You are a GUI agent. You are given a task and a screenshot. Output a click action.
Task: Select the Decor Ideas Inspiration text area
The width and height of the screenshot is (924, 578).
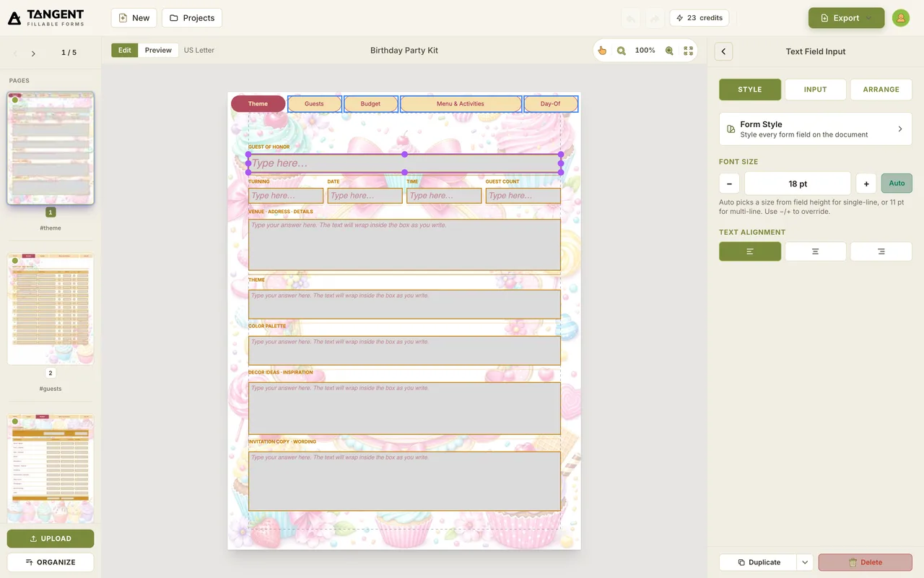(404, 408)
